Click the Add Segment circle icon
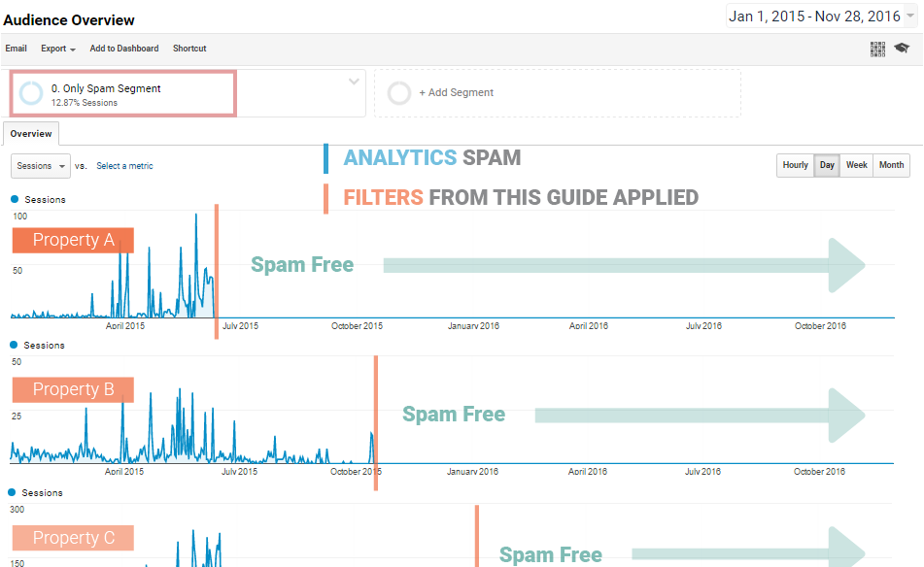924x567 pixels. [x=399, y=93]
